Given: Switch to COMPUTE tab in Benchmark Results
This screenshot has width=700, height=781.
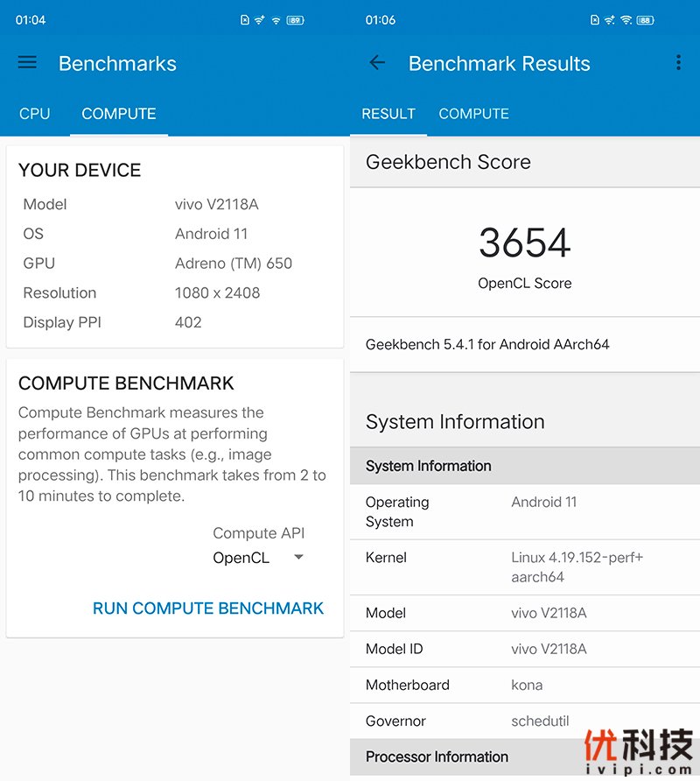Looking at the screenshot, I should pyautogui.click(x=473, y=114).
